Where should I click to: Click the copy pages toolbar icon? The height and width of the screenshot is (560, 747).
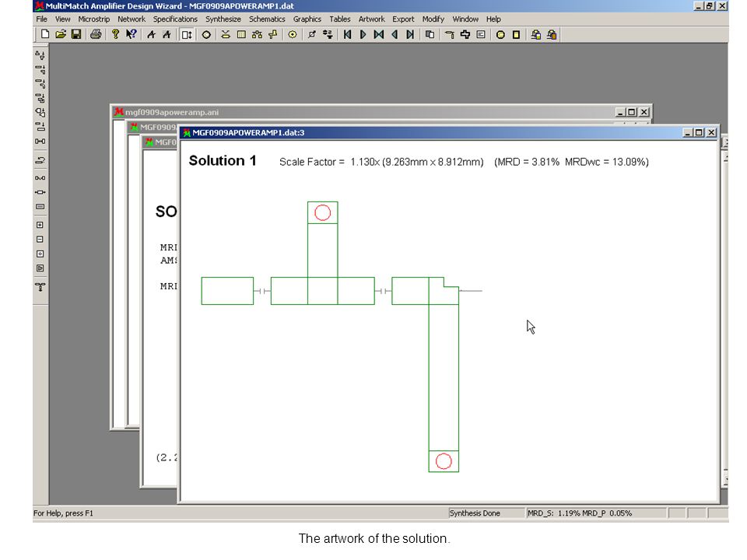pyautogui.click(x=430, y=34)
